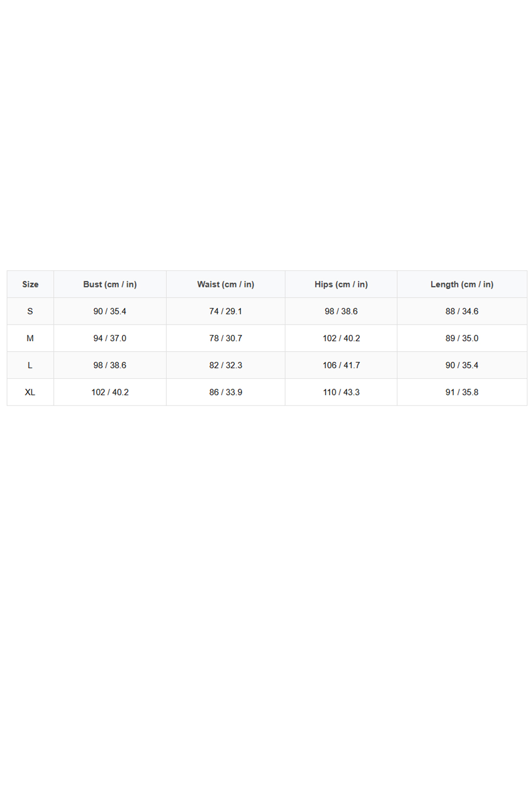This screenshot has width=532, height=798.
Task: Select hips value 106 / 41.7
Action: click(x=341, y=365)
